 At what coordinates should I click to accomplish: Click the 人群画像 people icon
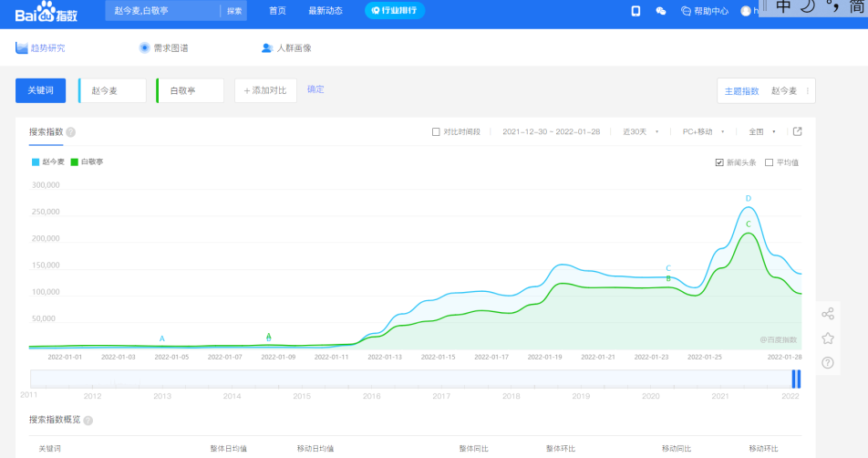tap(267, 48)
